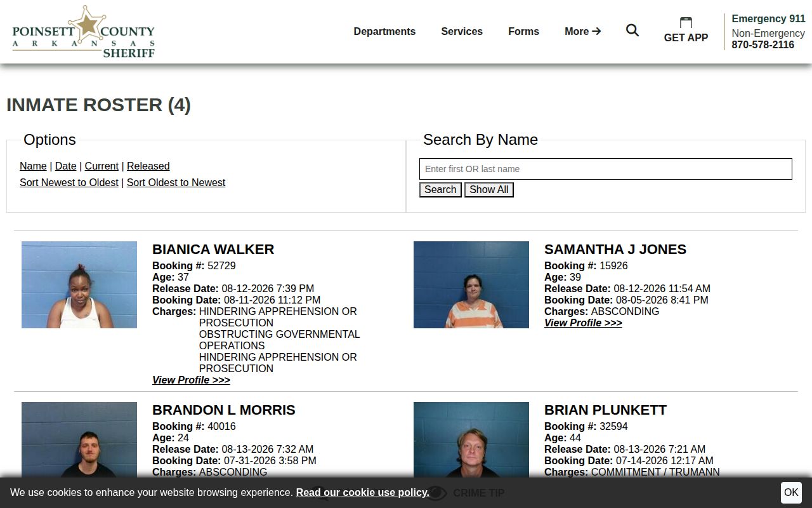Click the BRANDON L MORRIS name heading
Image resolution: width=812 pixels, height=508 pixels.
coord(224,410)
